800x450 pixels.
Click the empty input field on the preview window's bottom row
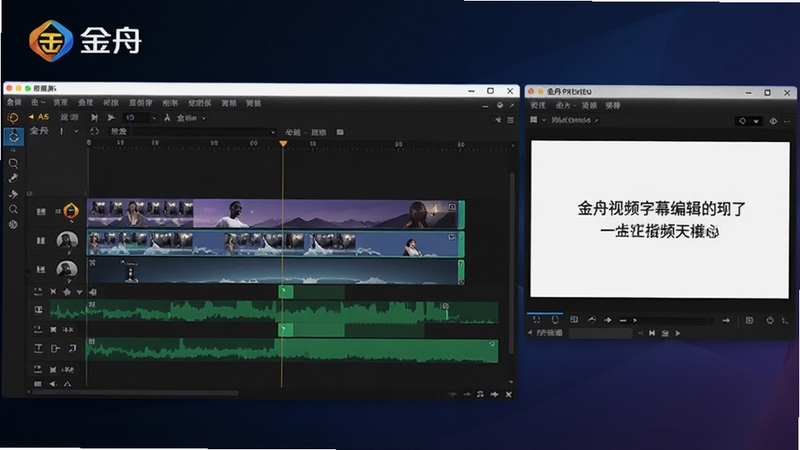[x=601, y=333]
